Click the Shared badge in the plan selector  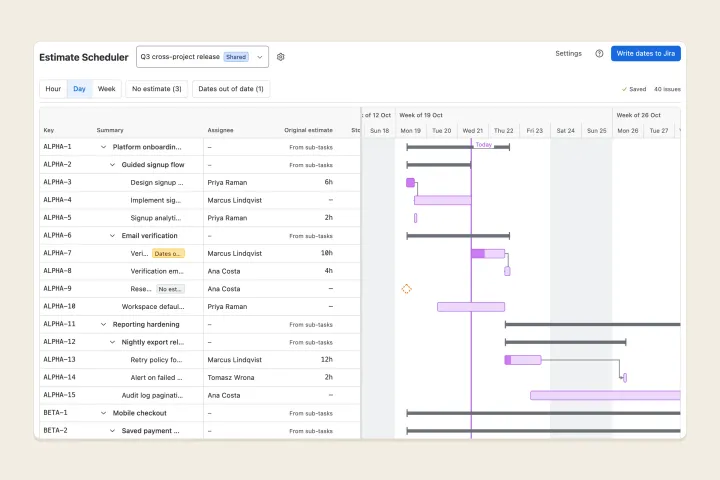[236, 57]
